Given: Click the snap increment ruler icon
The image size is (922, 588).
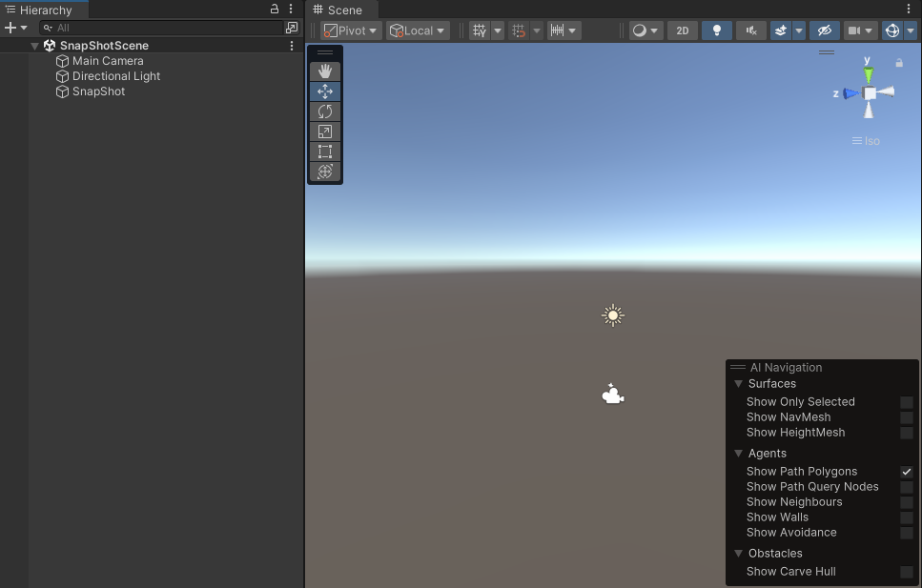Looking at the screenshot, I should 557,30.
